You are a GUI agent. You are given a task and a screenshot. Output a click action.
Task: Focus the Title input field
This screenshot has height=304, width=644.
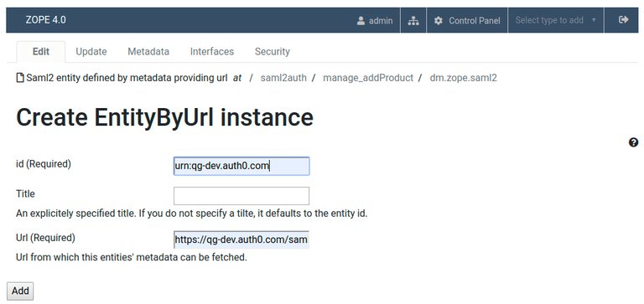click(241, 196)
